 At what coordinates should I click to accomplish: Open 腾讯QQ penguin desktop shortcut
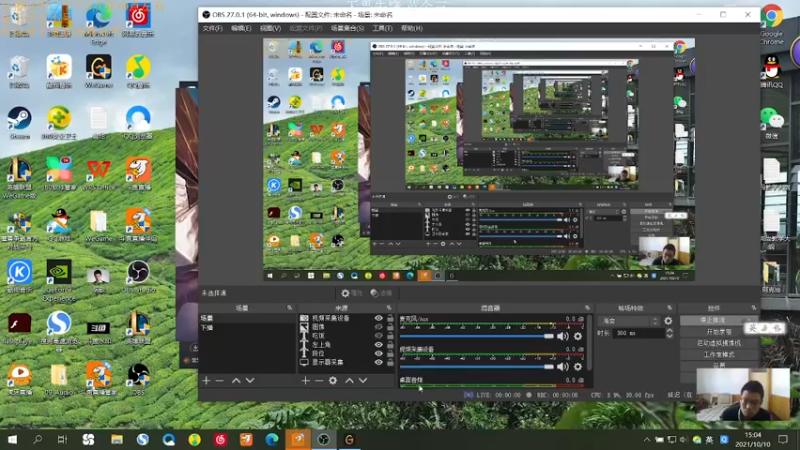click(771, 71)
